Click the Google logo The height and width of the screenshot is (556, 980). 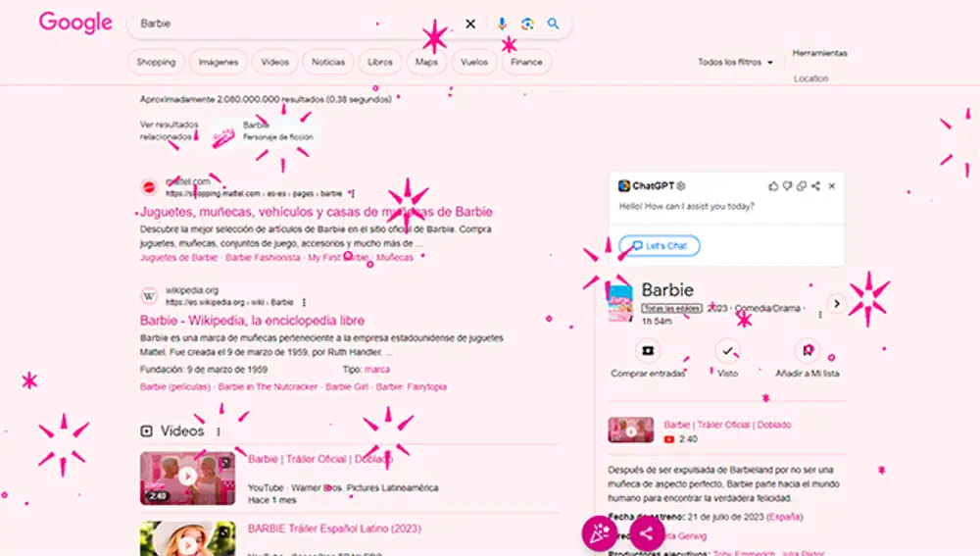[x=75, y=24]
